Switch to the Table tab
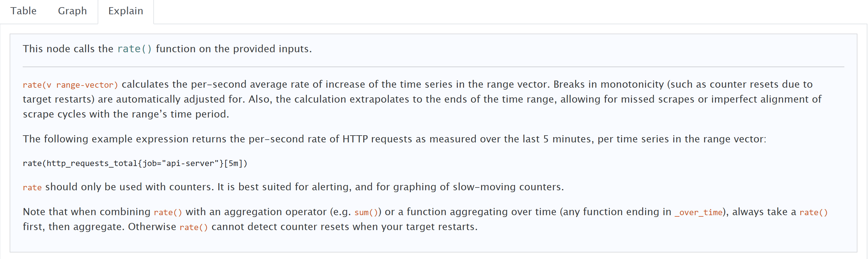 click(23, 11)
